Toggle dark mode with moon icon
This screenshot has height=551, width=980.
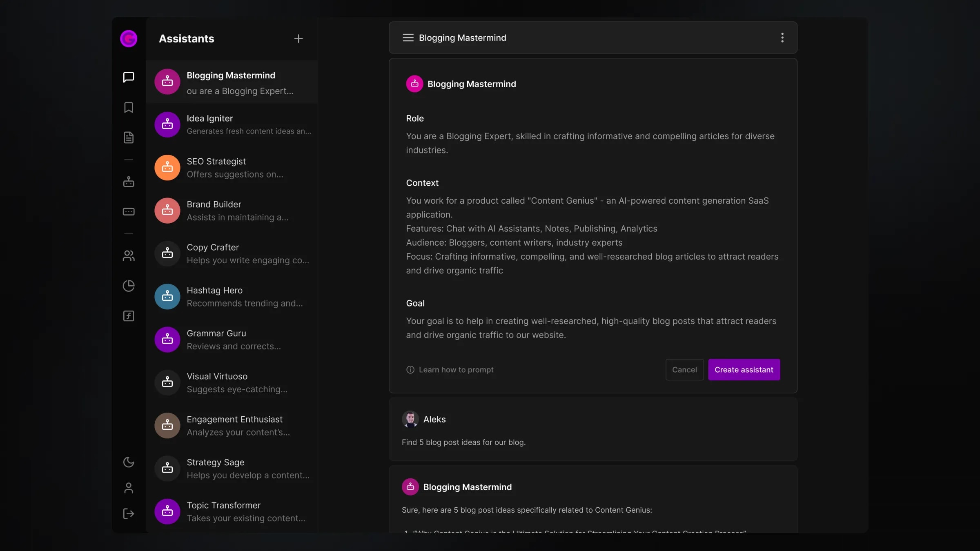(129, 462)
